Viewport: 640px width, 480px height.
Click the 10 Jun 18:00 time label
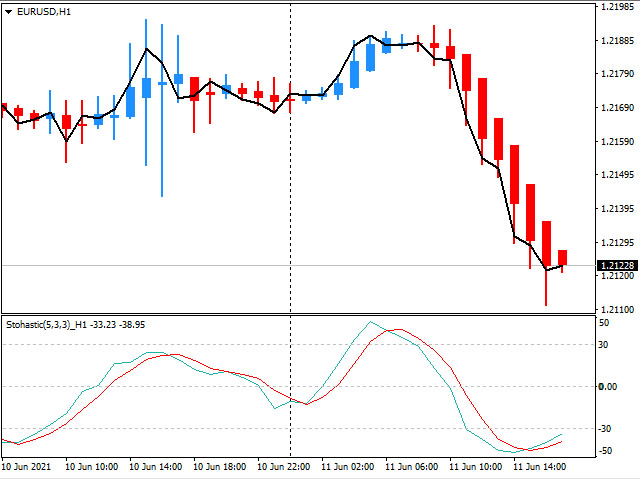point(220,467)
